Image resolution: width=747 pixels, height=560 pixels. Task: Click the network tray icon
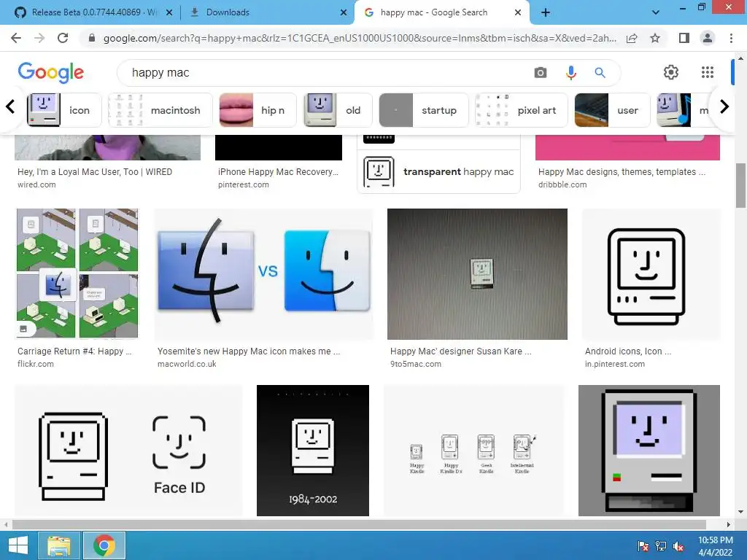click(x=661, y=545)
